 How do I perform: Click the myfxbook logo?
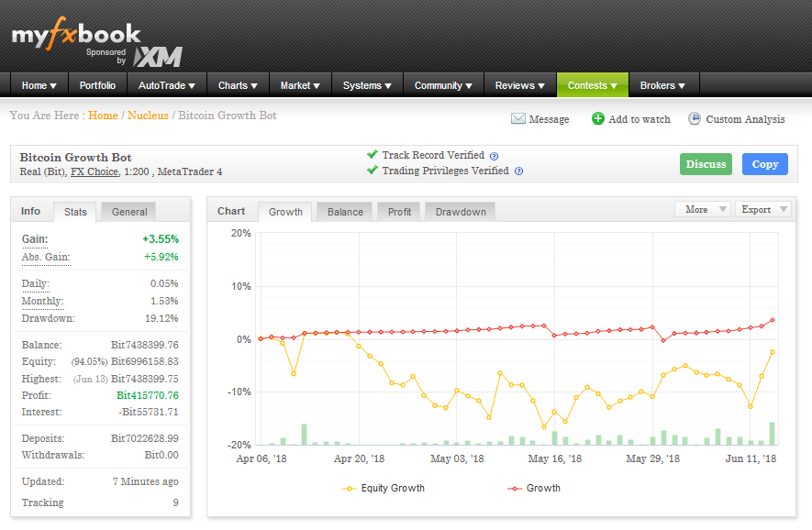(76, 34)
